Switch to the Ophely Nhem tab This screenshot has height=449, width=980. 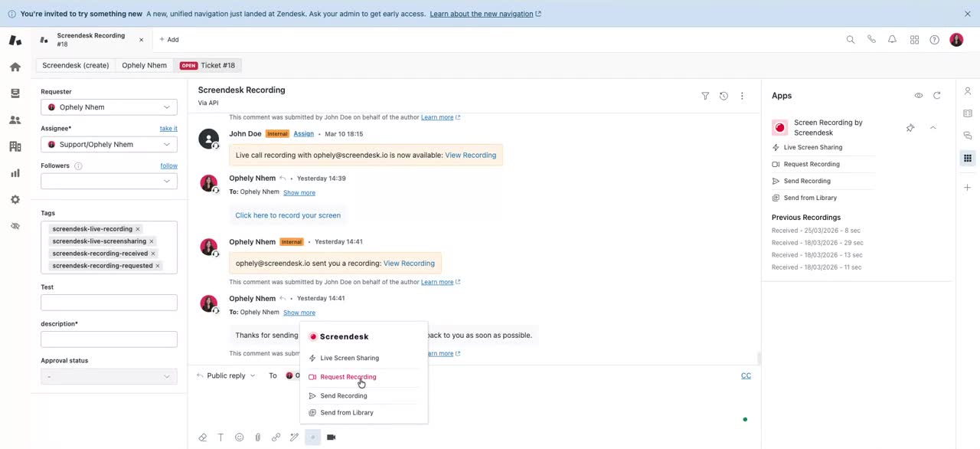coord(144,65)
